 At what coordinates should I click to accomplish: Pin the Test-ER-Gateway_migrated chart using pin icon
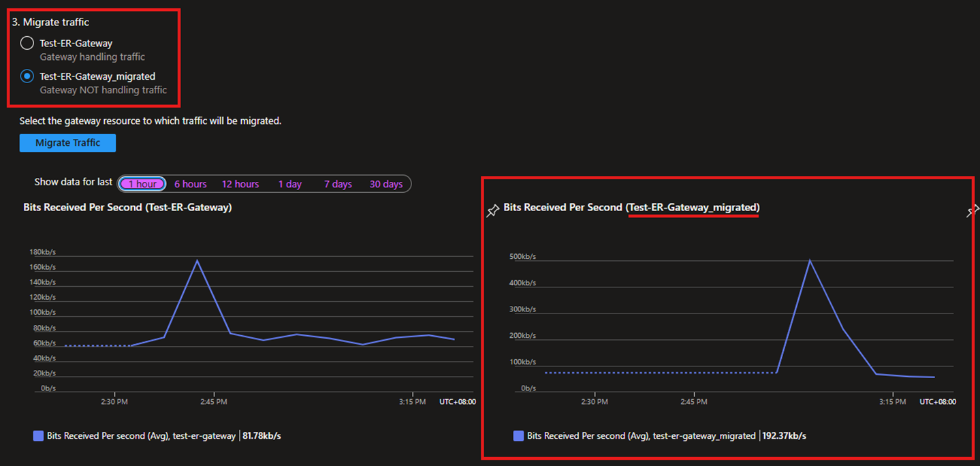[492, 211]
